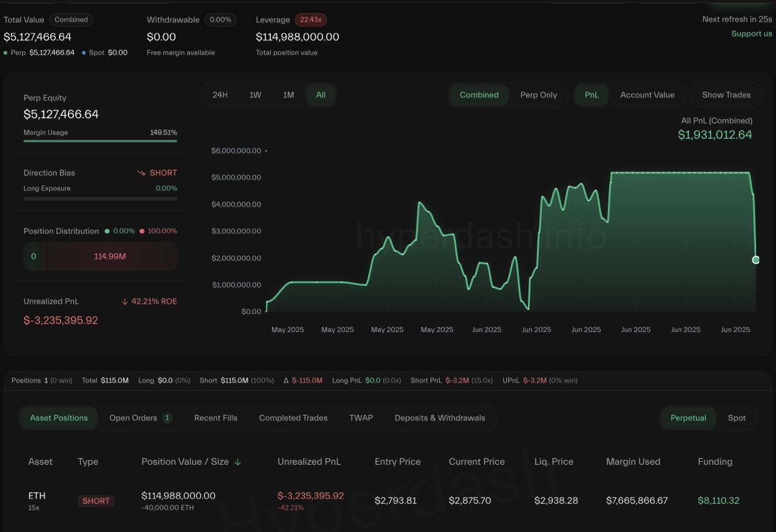Click entry price $2,793.81
776x532 pixels.
pyautogui.click(x=395, y=500)
